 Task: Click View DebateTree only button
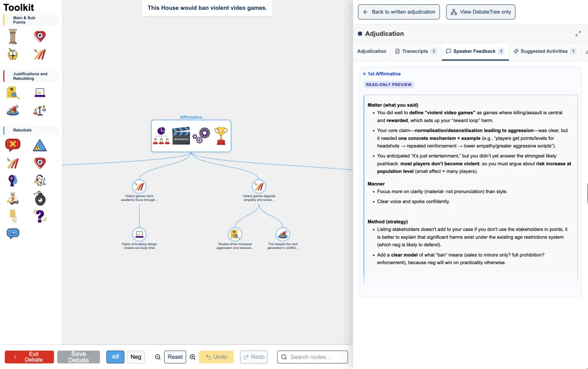(x=481, y=12)
